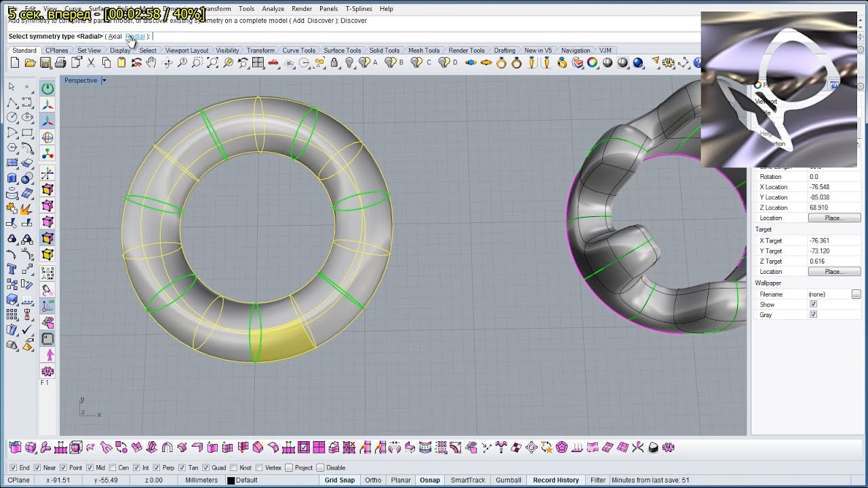This screenshot has width=868, height=488.
Task: Toggle the Perp osnap checkbox
Action: pyautogui.click(x=157, y=468)
